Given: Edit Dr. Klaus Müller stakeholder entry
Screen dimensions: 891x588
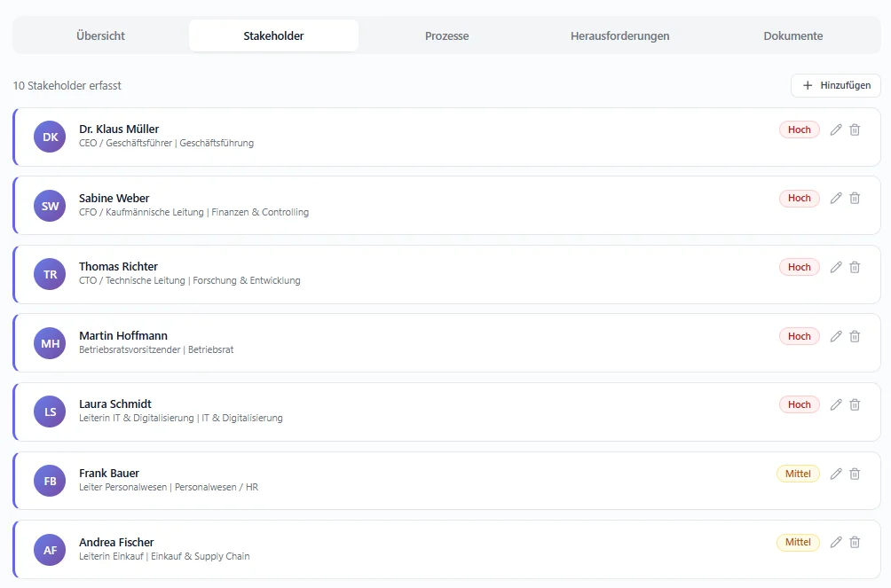Looking at the screenshot, I should pyautogui.click(x=835, y=129).
